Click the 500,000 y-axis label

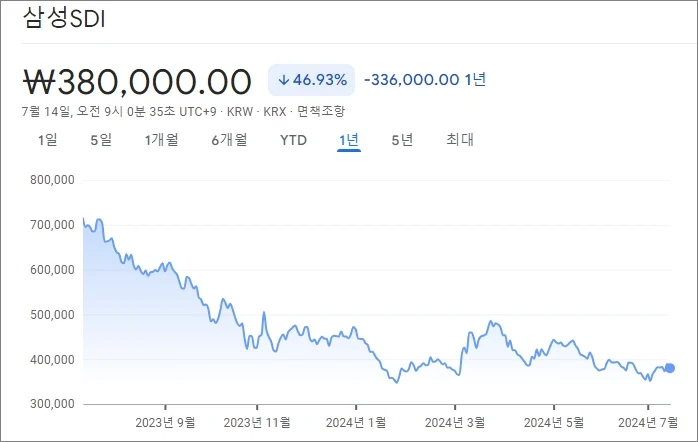pos(52,315)
